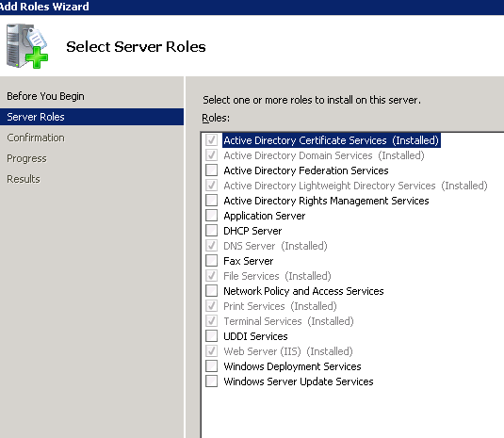This screenshot has height=438, width=504.
Task: Enable Network Policy and Access Services checkbox
Action: pyautogui.click(x=212, y=291)
